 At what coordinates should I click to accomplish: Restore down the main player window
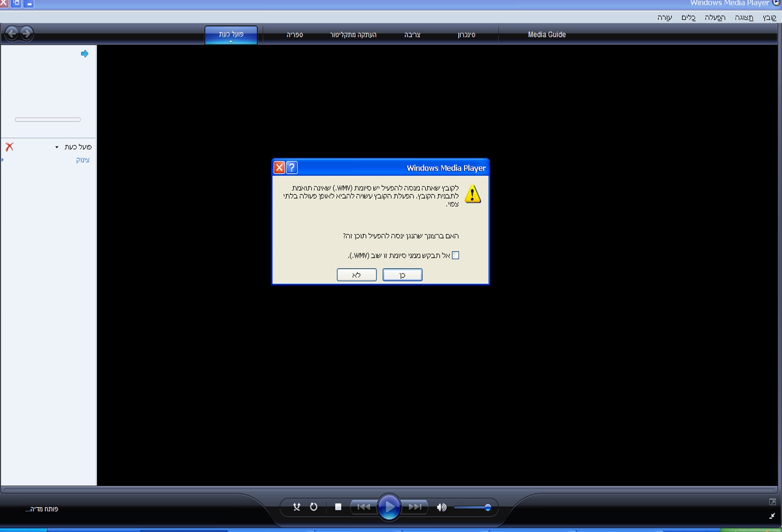coord(16,3)
